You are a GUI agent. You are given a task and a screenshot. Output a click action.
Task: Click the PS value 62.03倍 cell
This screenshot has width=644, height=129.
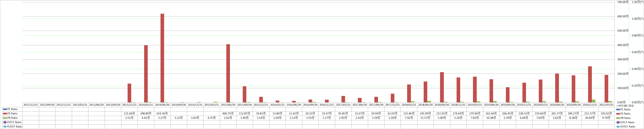click(393, 114)
